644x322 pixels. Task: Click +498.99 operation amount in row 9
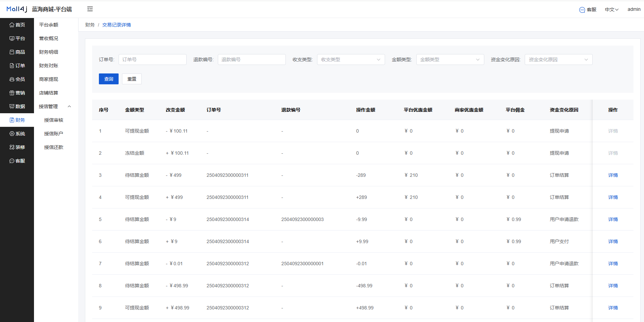pyautogui.click(x=365, y=308)
